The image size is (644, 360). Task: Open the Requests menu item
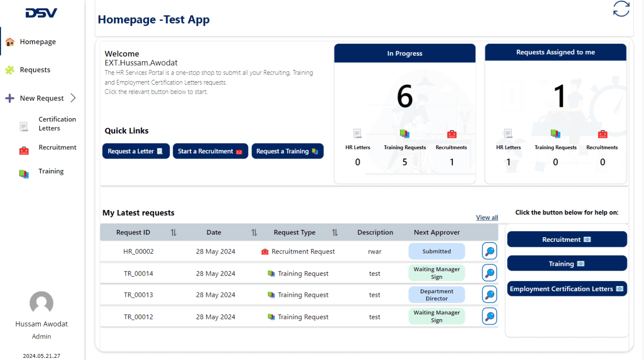[x=35, y=70]
